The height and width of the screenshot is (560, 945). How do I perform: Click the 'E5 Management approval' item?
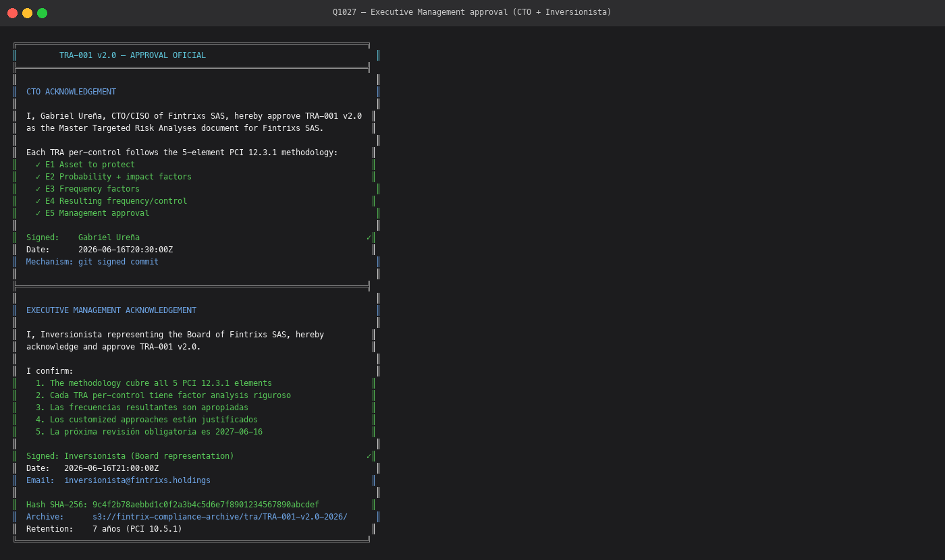pos(92,213)
